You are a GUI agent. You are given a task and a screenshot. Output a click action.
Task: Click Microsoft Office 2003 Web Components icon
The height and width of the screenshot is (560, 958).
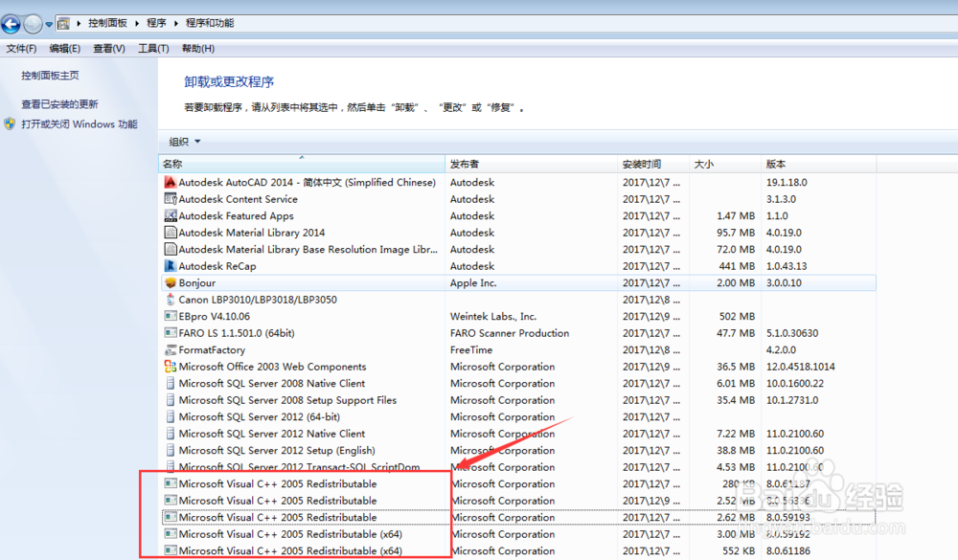point(171,367)
